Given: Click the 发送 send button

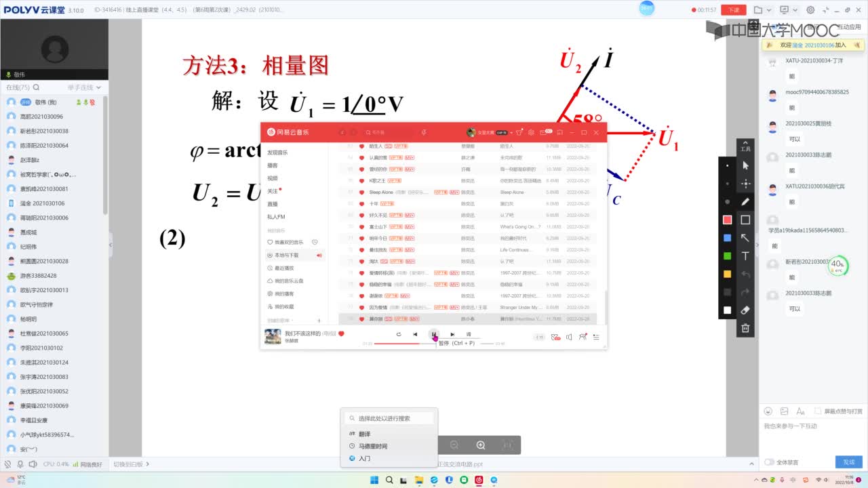Looking at the screenshot, I should pyautogui.click(x=849, y=462).
